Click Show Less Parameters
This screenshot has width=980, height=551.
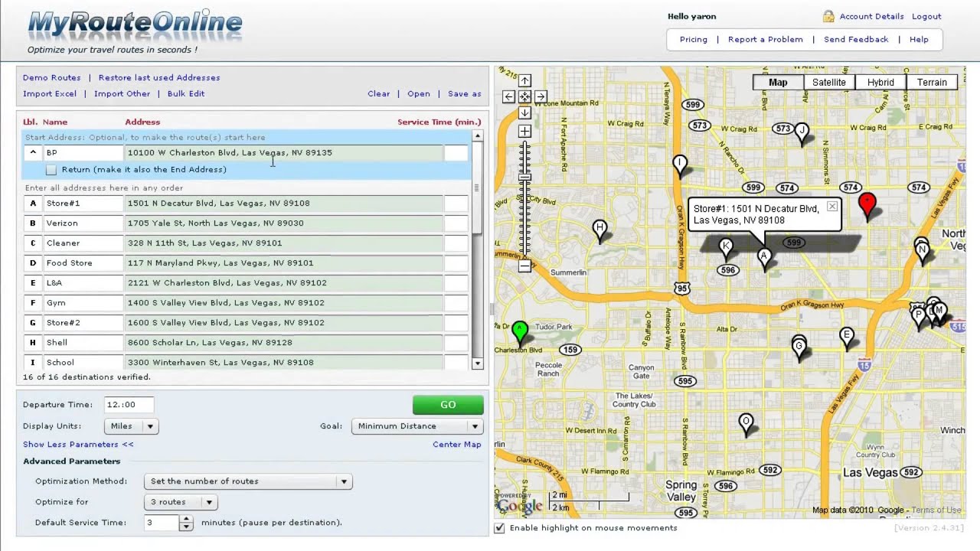pos(78,444)
